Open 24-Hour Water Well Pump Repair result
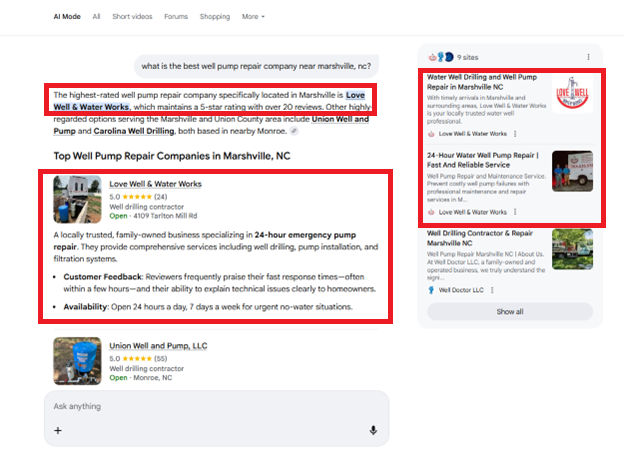624x454 pixels. point(483,160)
